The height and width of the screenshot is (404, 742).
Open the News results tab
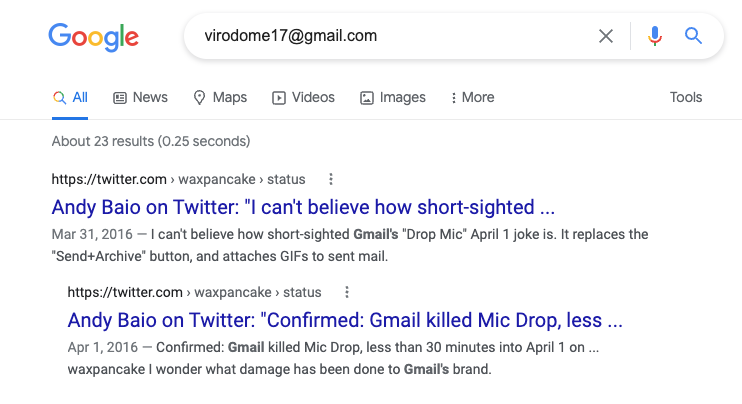tap(140, 97)
